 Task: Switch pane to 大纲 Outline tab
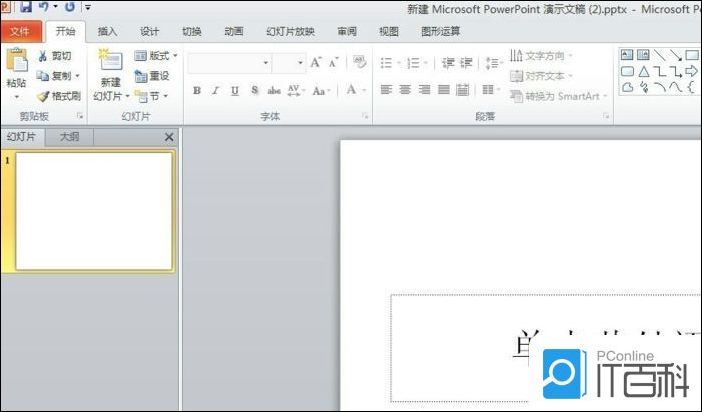click(x=69, y=137)
